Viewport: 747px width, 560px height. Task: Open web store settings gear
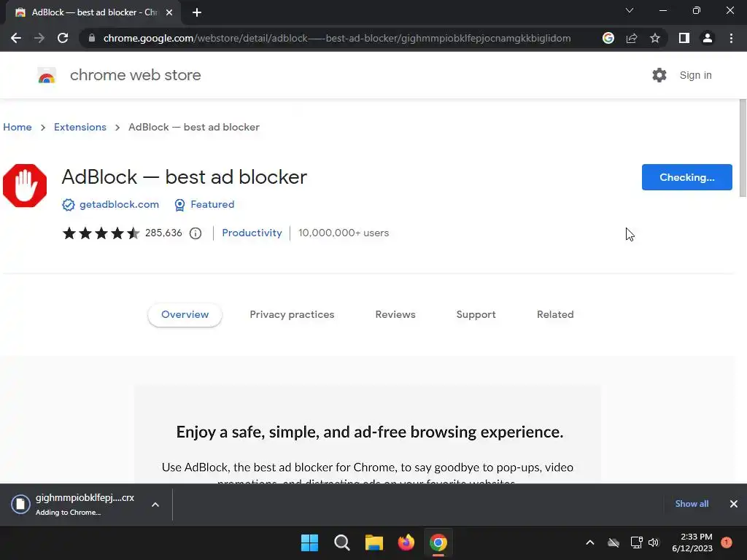[659, 75]
